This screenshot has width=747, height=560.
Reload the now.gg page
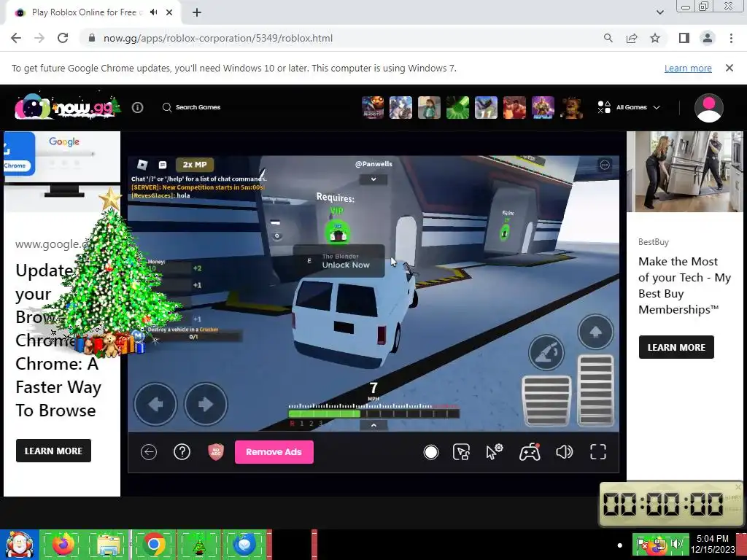pos(63,38)
